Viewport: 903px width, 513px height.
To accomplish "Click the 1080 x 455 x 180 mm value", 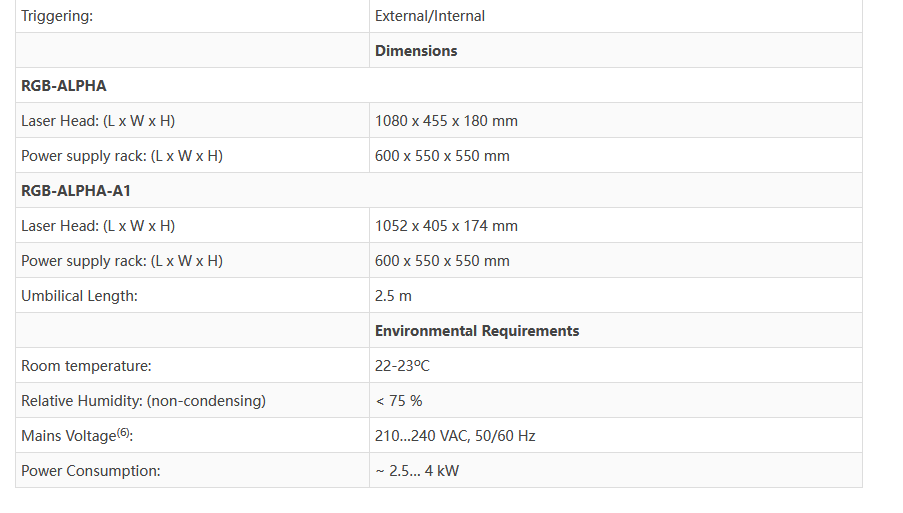I will 446,121.
